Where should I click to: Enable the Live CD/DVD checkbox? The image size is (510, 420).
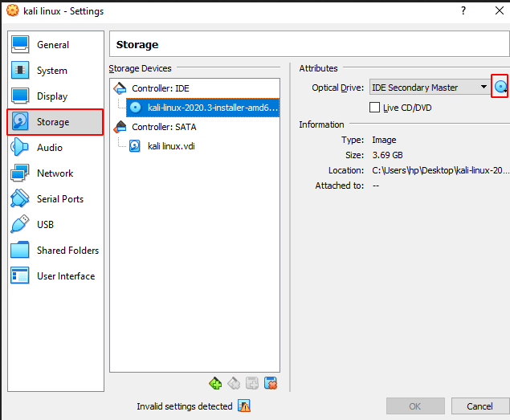point(374,108)
